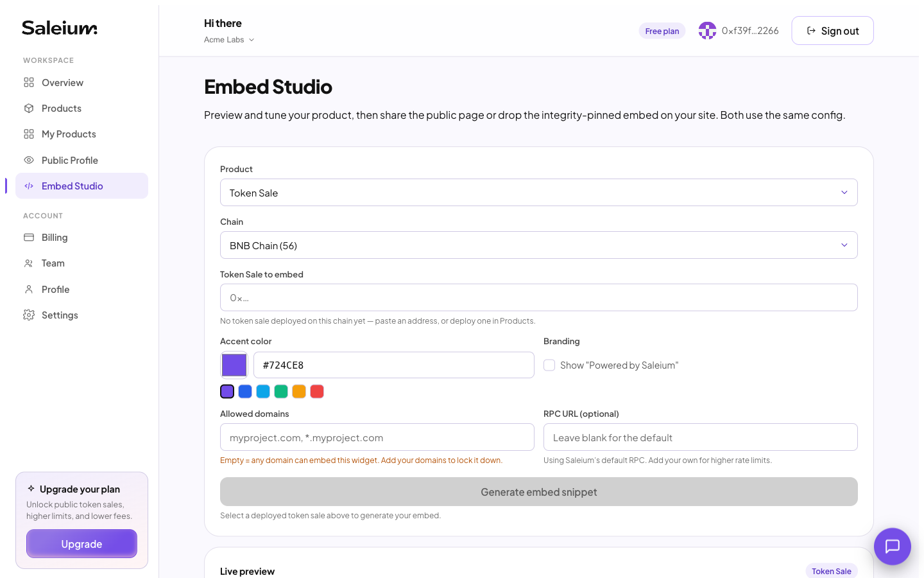
Task: Click the Embed Studio code icon
Action: 29,186
